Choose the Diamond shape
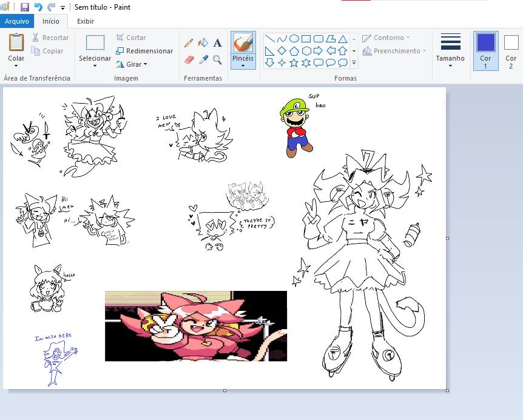Viewport: 523px width, 420px height. (282, 51)
